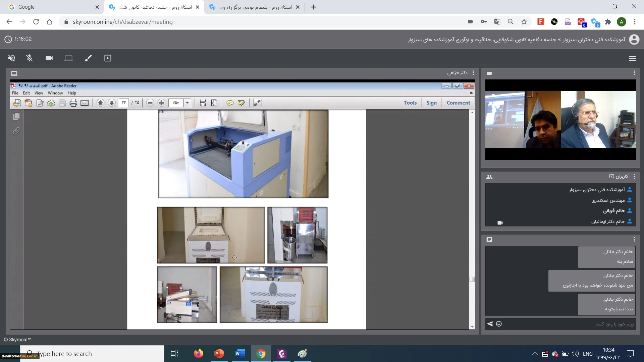Open the whiteboard brush tool
Screen dimensions: 644x362
coord(88,58)
